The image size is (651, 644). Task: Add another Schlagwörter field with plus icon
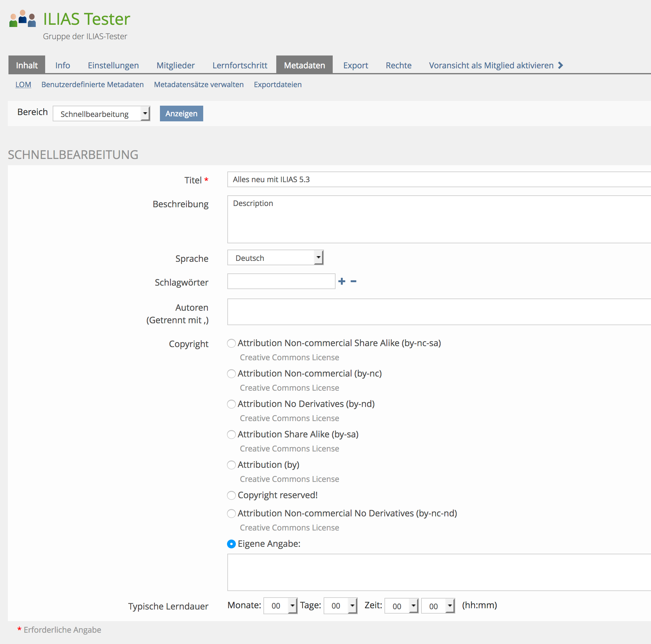[x=342, y=281]
